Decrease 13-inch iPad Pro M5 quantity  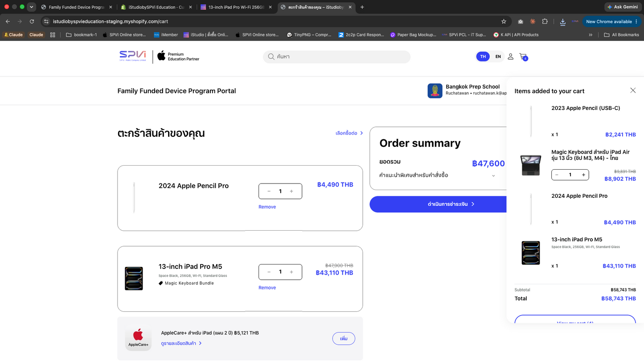pos(269,272)
